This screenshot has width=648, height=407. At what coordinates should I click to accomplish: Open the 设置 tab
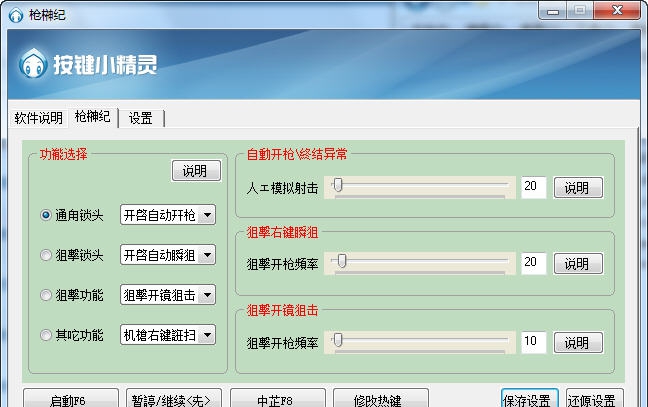tap(141, 119)
